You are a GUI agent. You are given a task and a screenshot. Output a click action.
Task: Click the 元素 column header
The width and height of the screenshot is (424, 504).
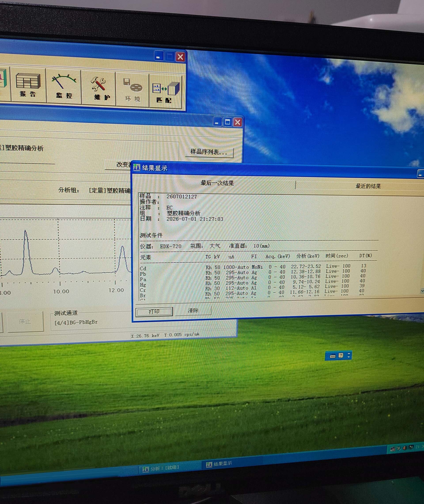pos(146,258)
